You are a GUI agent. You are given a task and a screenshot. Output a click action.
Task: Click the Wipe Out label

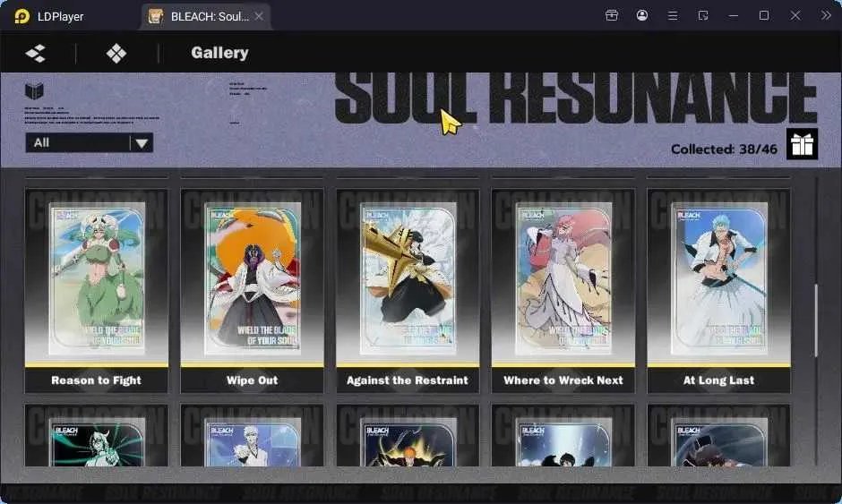253,380
